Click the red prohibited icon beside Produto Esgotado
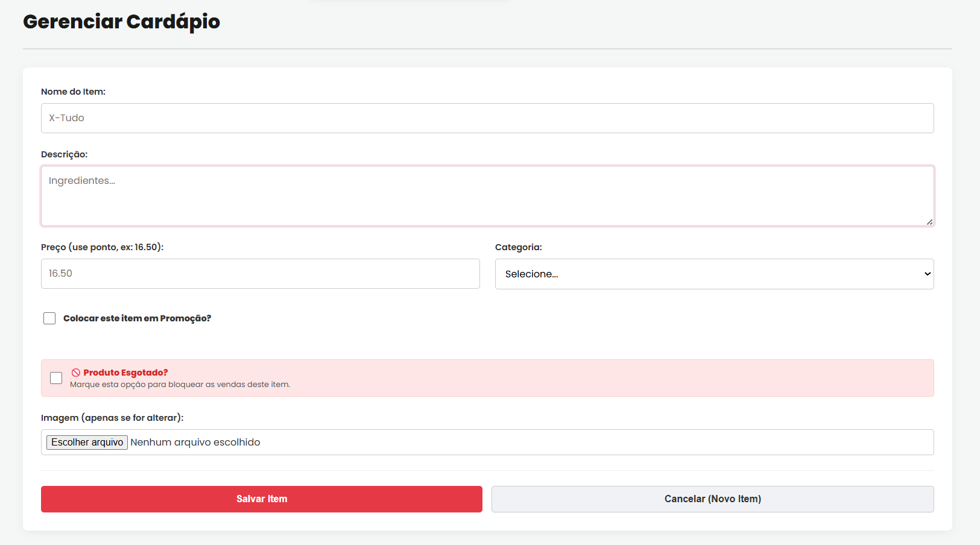The height and width of the screenshot is (545, 980). pyautogui.click(x=76, y=373)
